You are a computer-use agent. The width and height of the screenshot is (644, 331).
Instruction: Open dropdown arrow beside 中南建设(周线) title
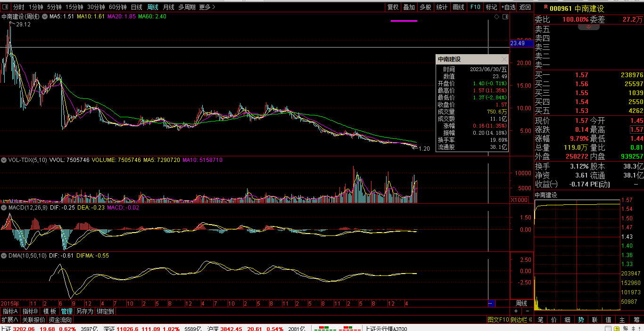pos(45,16)
